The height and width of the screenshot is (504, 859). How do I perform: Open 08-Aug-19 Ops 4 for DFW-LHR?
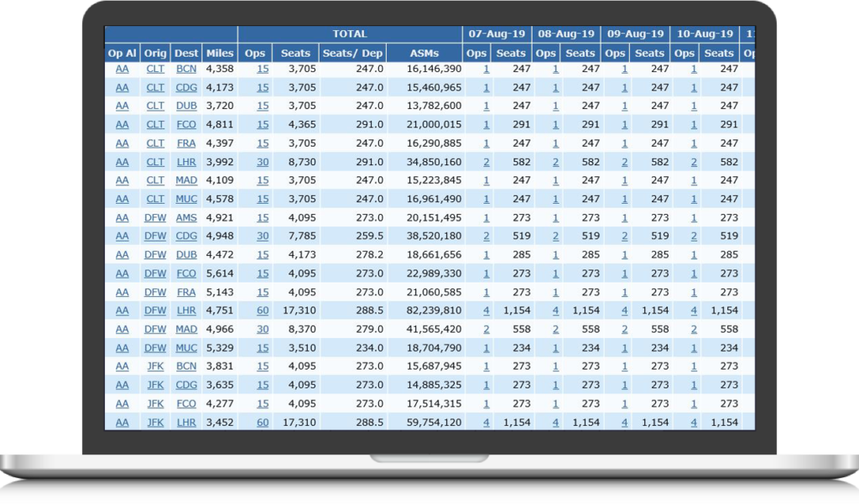pyautogui.click(x=555, y=310)
